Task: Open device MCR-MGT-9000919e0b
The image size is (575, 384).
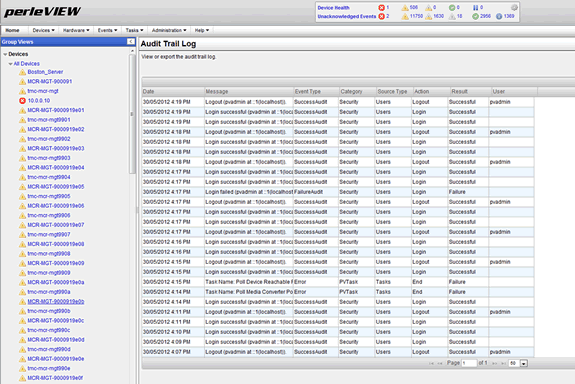Action: click(x=56, y=301)
